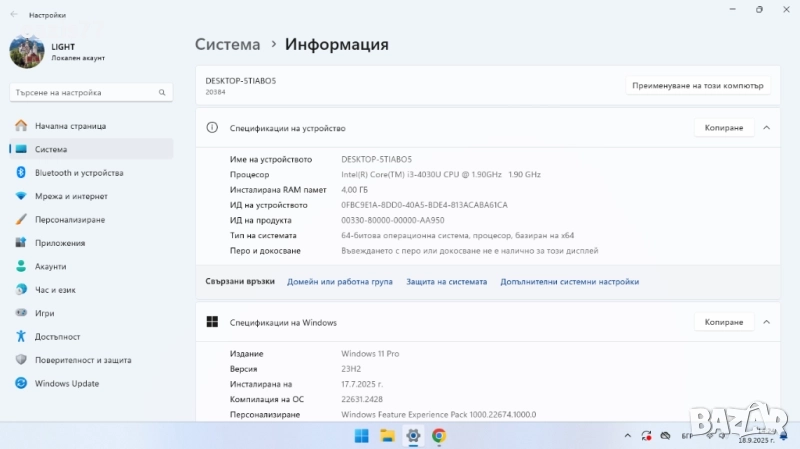Open Personalization via the brush icon
The image size is (800, 449).
pos(20,220)
